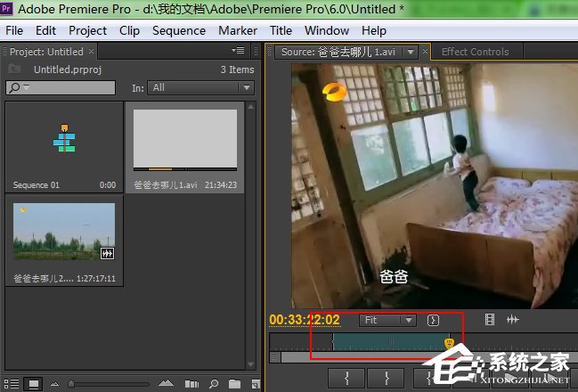Click the 21:34:23 duration text
The width and height of the screenshot is (578, 392).
(x=221, y=184)
